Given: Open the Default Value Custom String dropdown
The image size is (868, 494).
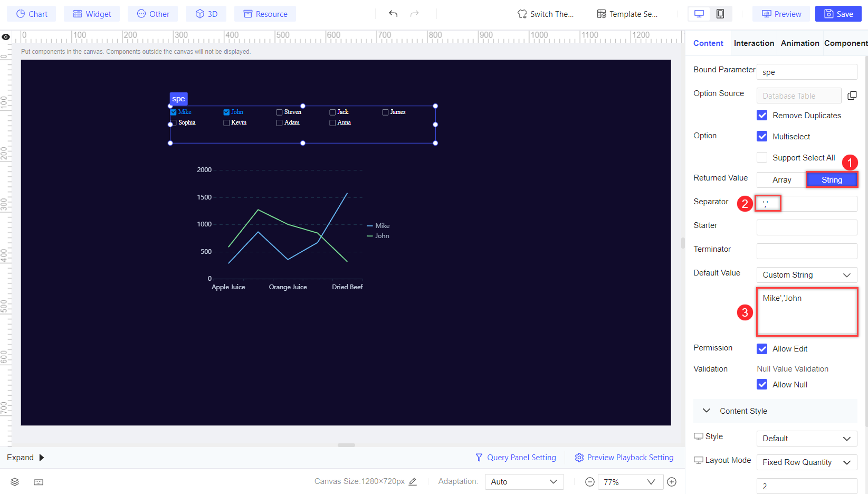Looking at the screenshot, I should tap(807, 275).
